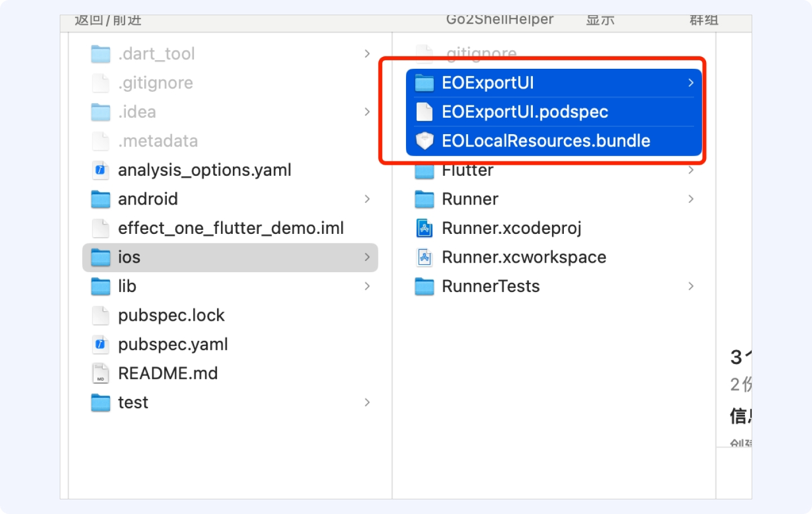The width and height of the screenshot is (812, 514).
Task: Select the effect_one_flutter_demo.iml file name
Action: coord(231,228)
